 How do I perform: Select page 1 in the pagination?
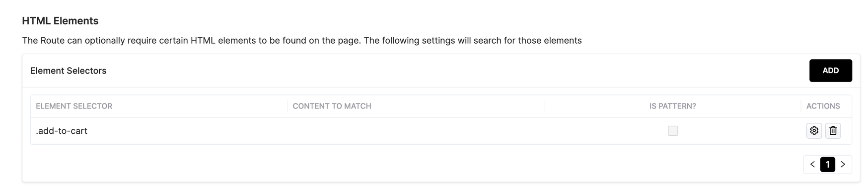(x=827, y=164)
